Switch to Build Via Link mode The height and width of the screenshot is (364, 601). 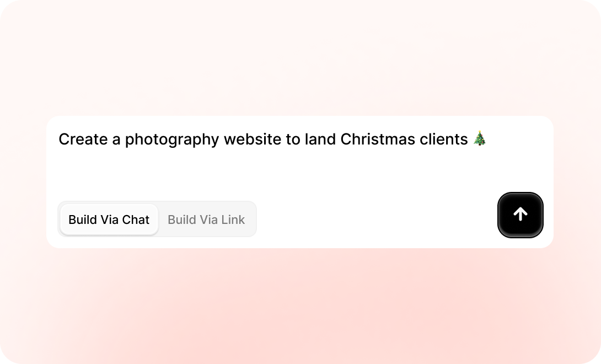point(206,220)
